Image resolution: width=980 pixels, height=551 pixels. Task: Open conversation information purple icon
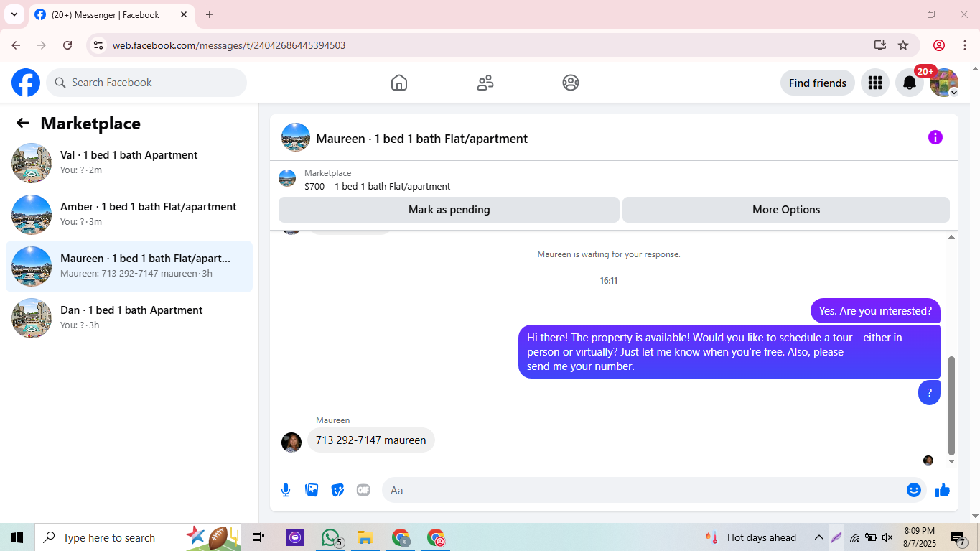[x=935, y=137]
